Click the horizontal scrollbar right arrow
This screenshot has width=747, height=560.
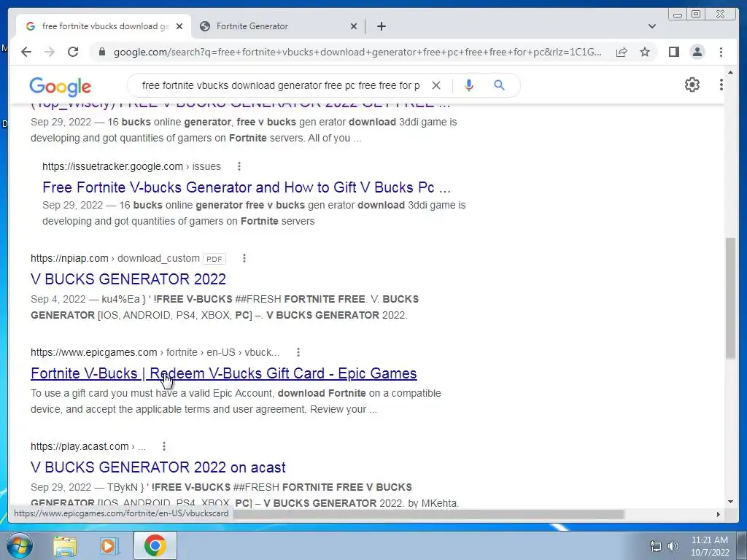click(719, 514)
